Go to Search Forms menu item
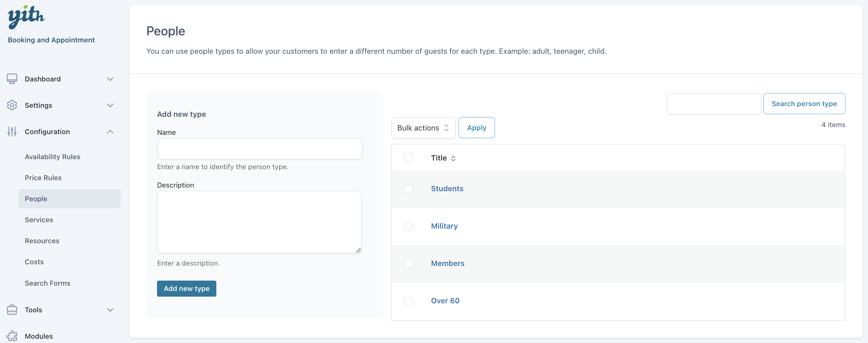Viewport: 868px width, 343px height. click(48, 283)
